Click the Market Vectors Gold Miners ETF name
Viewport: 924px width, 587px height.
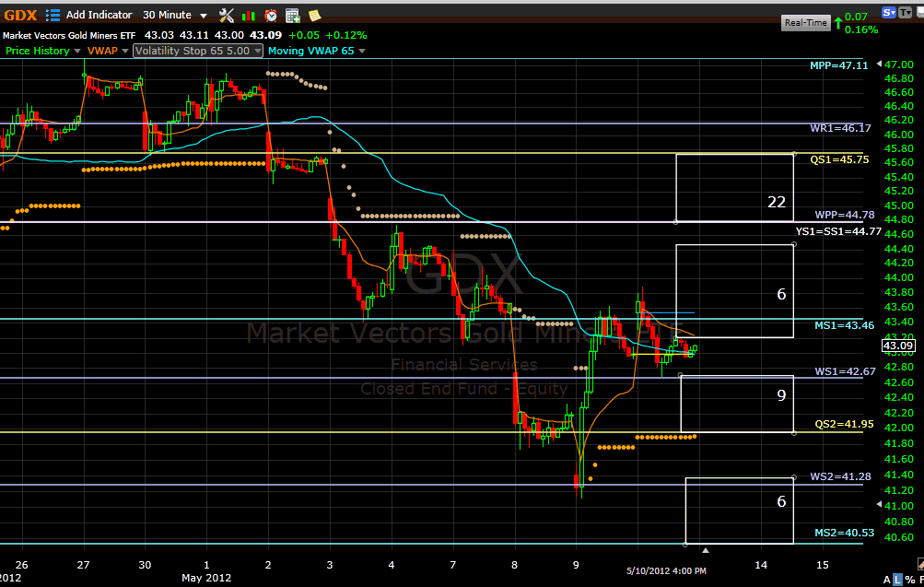(x=69, y=35)
